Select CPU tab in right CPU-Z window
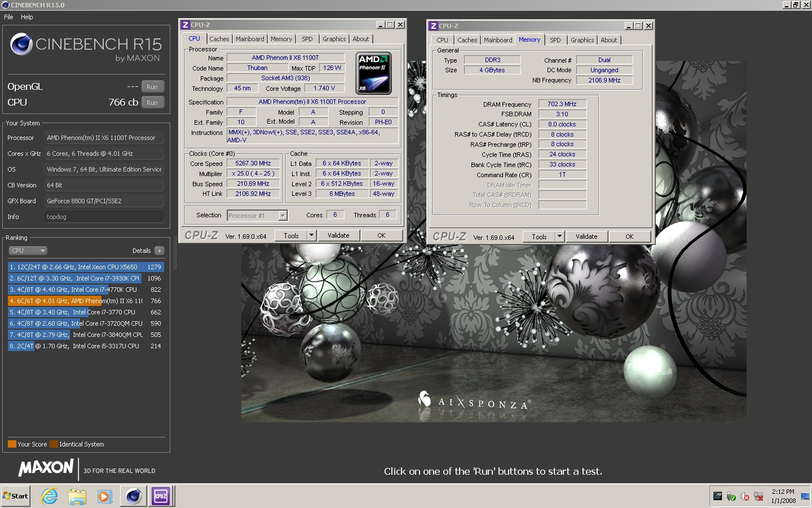Screen dimensions: 812x508 (x=443, y=40)
